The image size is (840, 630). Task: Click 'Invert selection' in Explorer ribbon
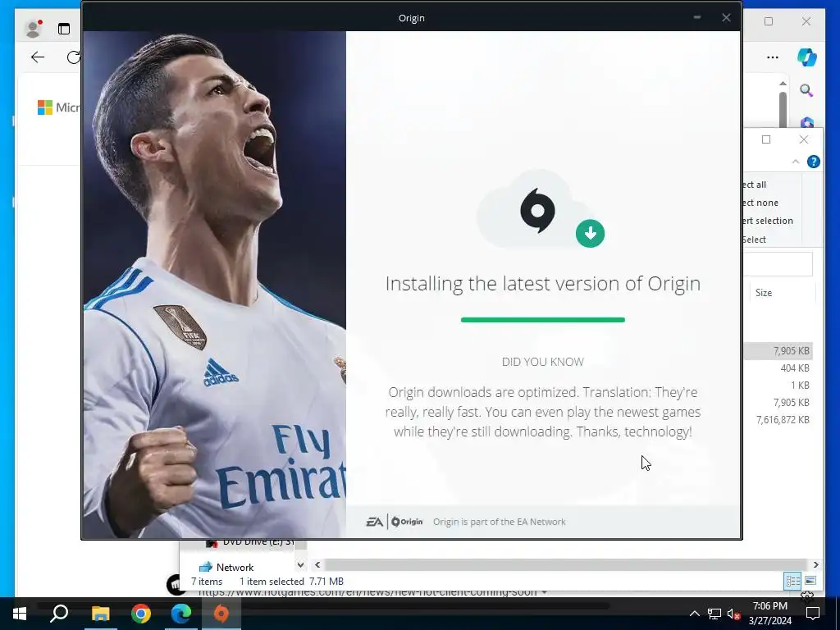768,221
